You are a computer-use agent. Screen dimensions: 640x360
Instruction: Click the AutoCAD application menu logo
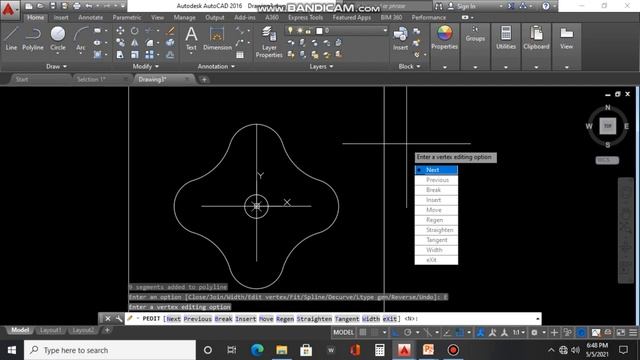pos(9,9)
